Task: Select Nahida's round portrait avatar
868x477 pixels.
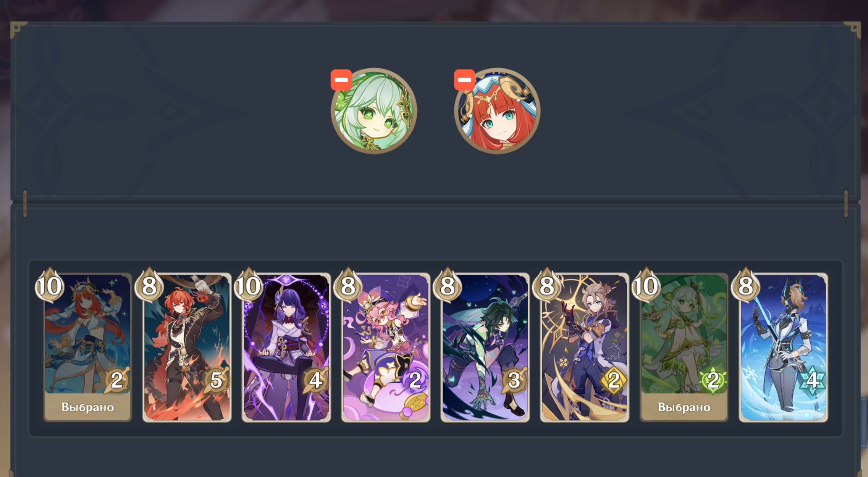Action: 374,111
